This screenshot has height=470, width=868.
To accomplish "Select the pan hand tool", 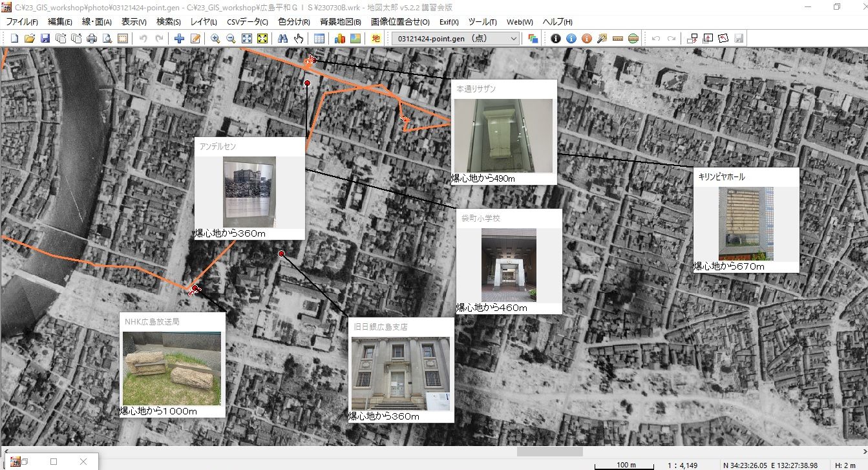I will pos(298,39).
